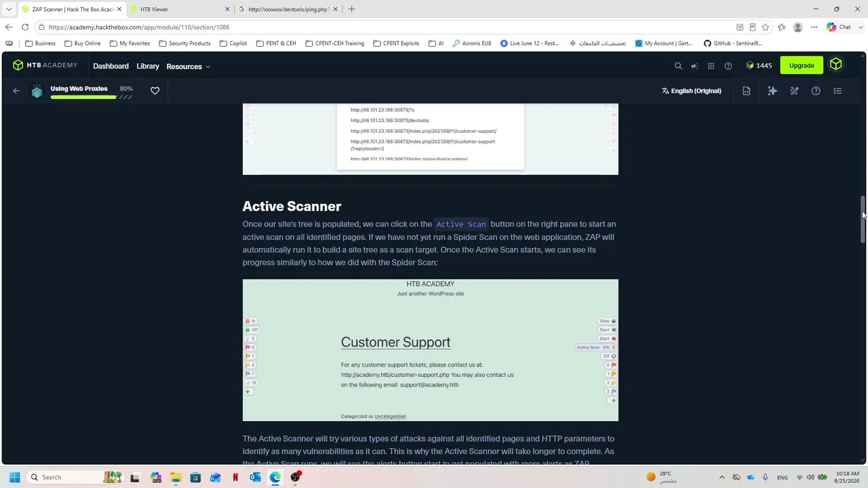The height and width of the screenshot is (488, 868).
Task: Open the GitHub Sentinal9 bookmark
Action: pos(732,43)
